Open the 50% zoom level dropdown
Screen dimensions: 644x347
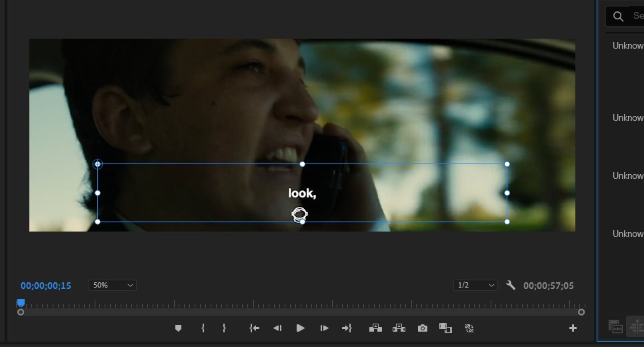click(113, 285)
